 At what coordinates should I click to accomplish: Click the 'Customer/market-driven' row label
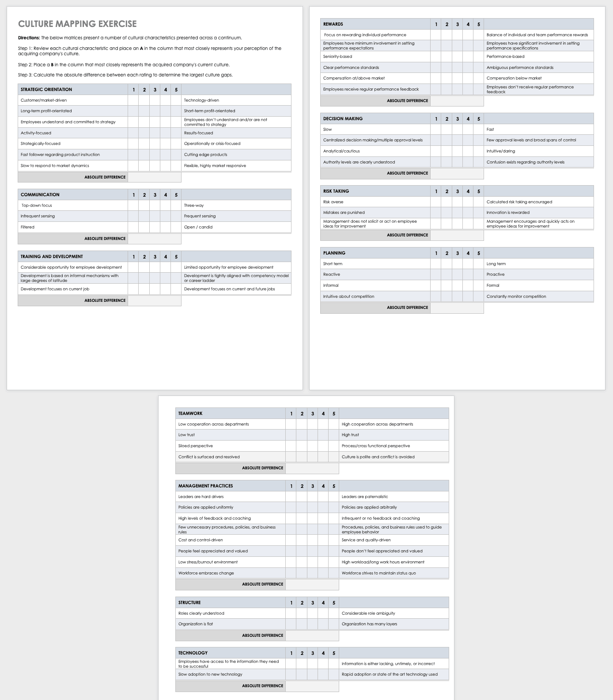point(44,100)
